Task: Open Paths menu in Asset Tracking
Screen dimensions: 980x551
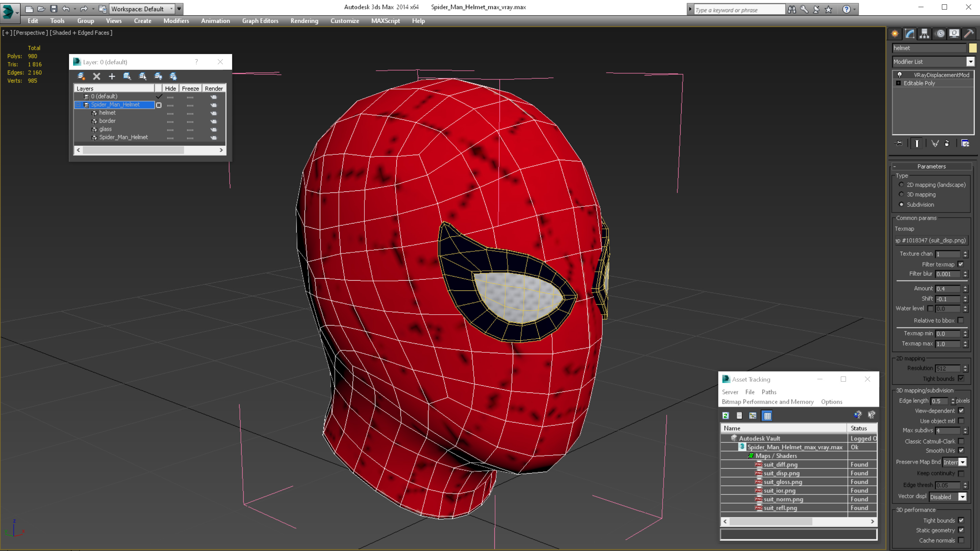Action: pyautogui.click(x=769, y=392)
